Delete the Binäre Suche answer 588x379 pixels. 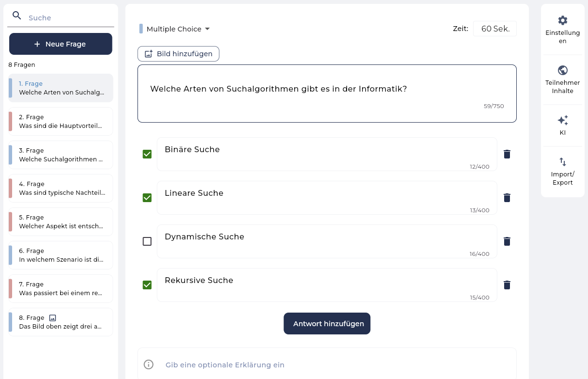[x=507, y=154]
